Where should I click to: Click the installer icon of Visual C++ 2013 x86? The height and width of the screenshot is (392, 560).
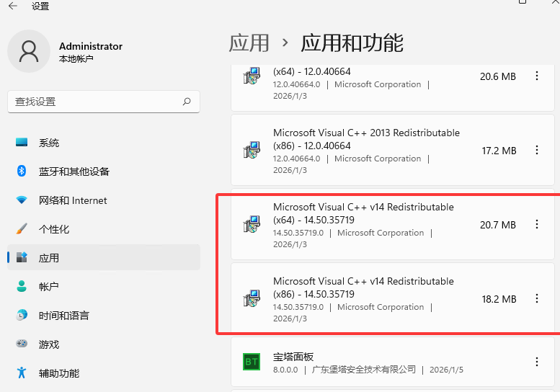[x=252, y=150]
